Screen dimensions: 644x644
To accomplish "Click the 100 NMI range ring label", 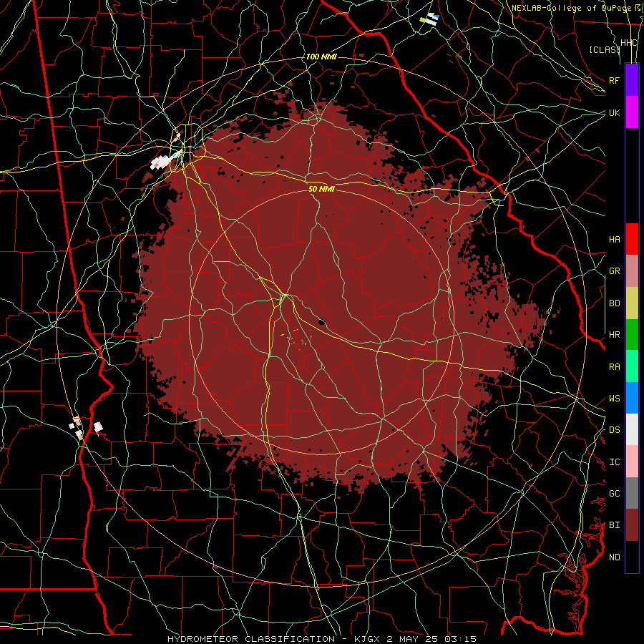I will (x=321, y=57).
